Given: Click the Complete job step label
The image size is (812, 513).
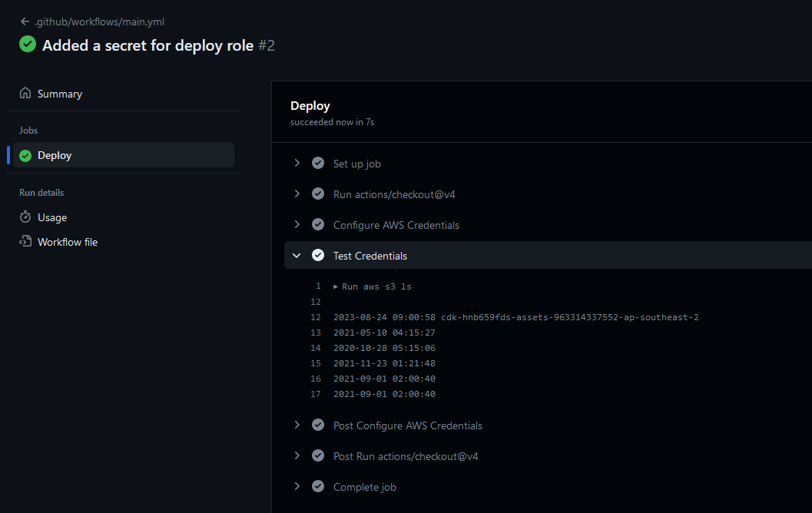Looking at the screenshot, I should tap(365, 487).
